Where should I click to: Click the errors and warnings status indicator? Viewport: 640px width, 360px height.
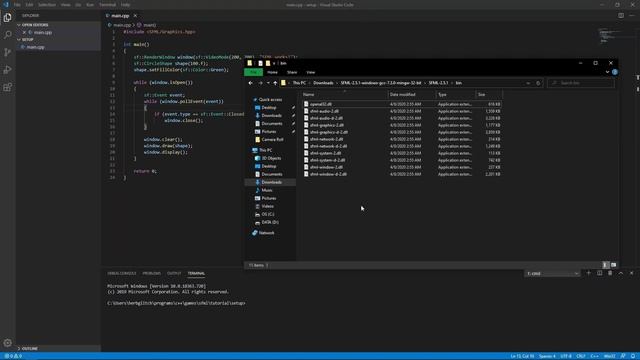click(x=13, y=356)
